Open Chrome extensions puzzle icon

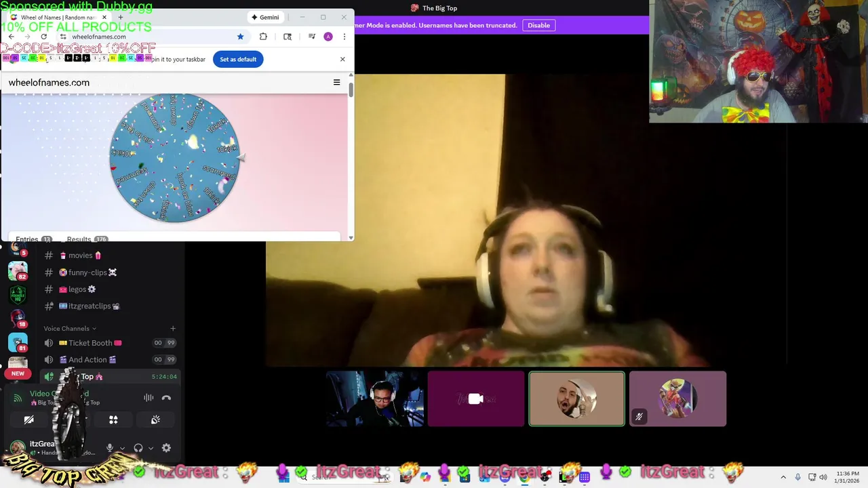point(263,37)
